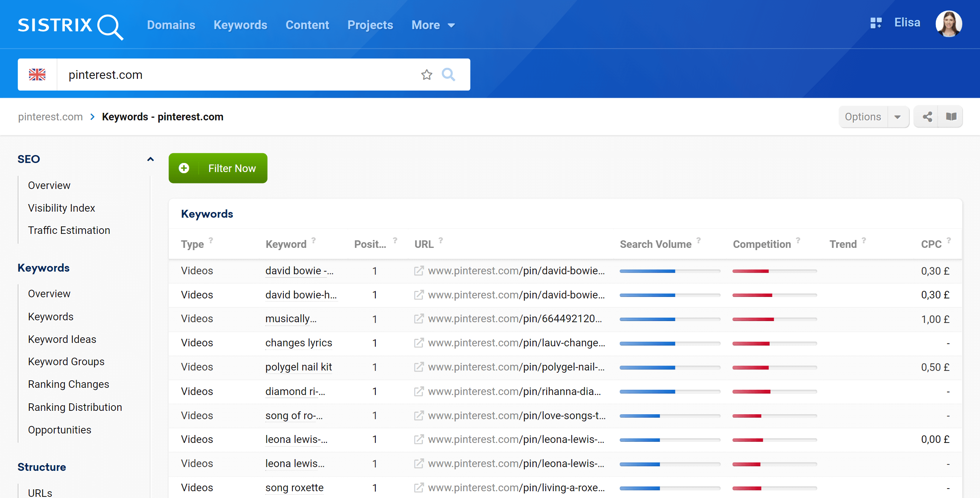Click help question mark next to Type column
The height and width of the screenshot is (498, 980).
click(x=211, y=240)
